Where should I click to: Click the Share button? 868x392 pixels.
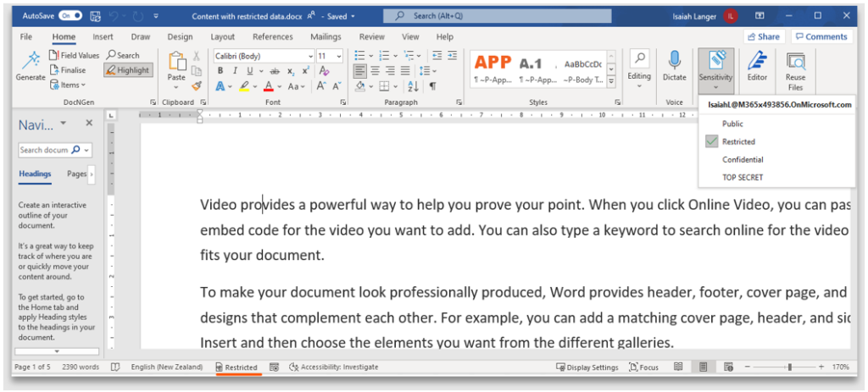coord(764,36)
